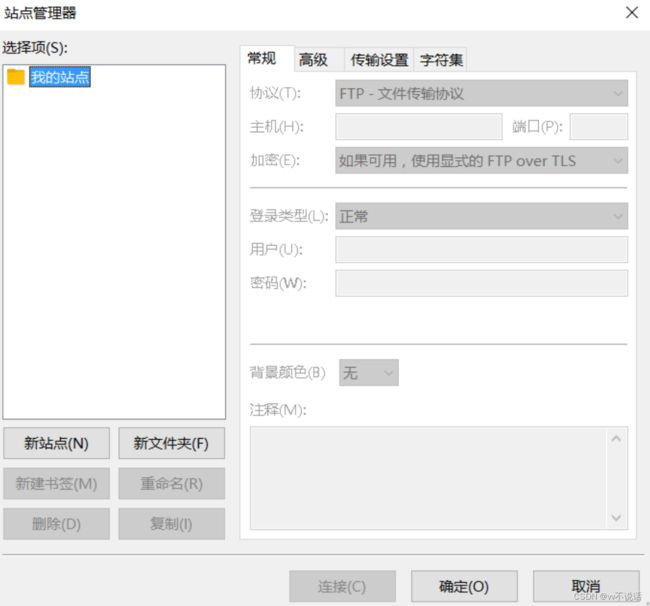Click the 新文件夹(F) button
This screenshot has width=650, height=606.
(x=172, y=443)
